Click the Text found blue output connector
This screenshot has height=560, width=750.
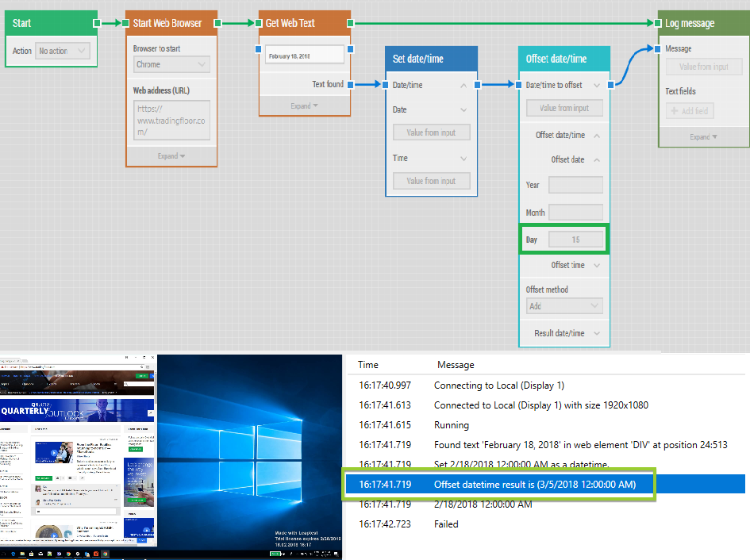coord(351,84)
